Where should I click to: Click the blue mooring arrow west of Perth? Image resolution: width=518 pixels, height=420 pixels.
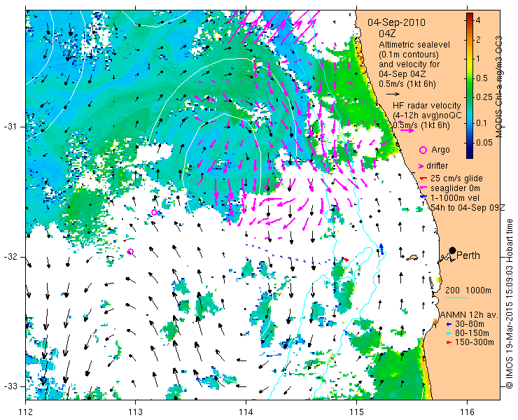[x=381, y=248]
